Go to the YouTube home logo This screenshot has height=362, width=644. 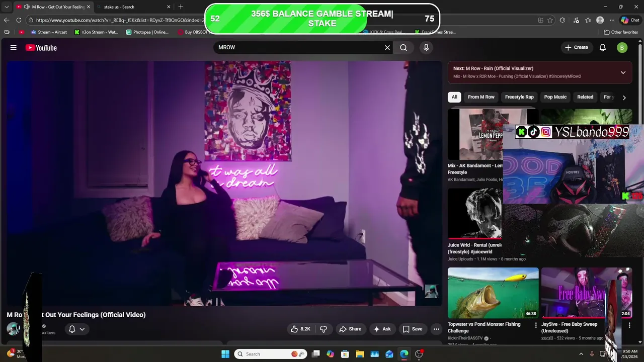pyautogui.click(x=41, y=48)
